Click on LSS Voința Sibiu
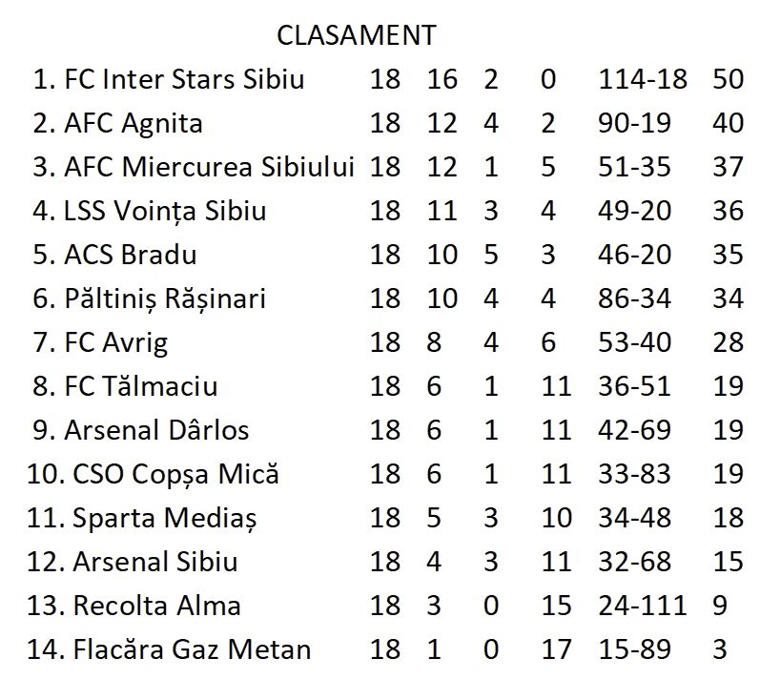Screen dimensions: 780x700 165,212
